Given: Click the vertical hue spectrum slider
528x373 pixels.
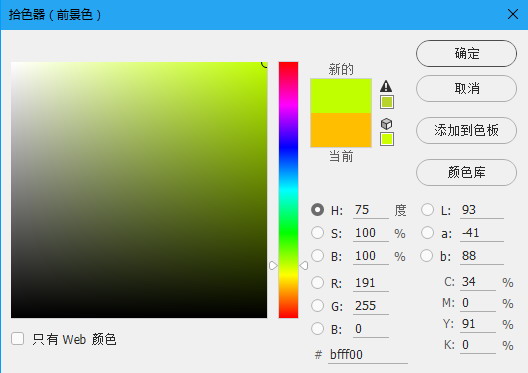Looking at the screenshot, I should click(288, 190).
